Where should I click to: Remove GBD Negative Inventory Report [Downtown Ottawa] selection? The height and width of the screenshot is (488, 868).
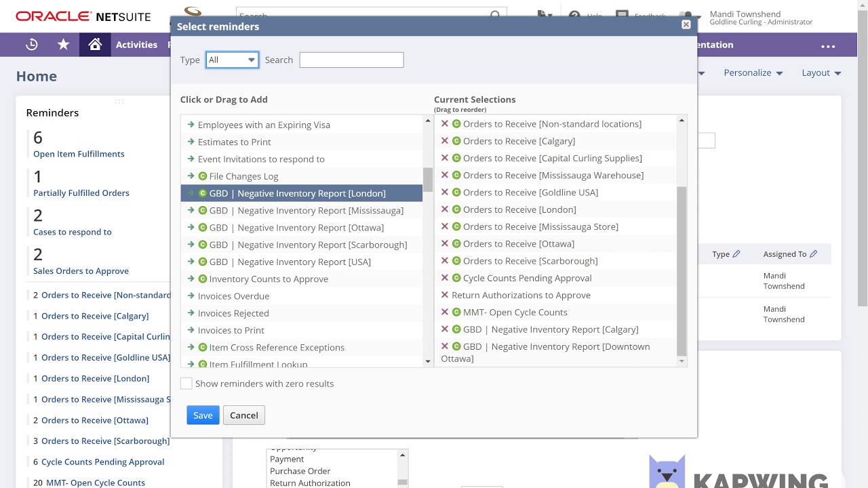tap(445, 346)
